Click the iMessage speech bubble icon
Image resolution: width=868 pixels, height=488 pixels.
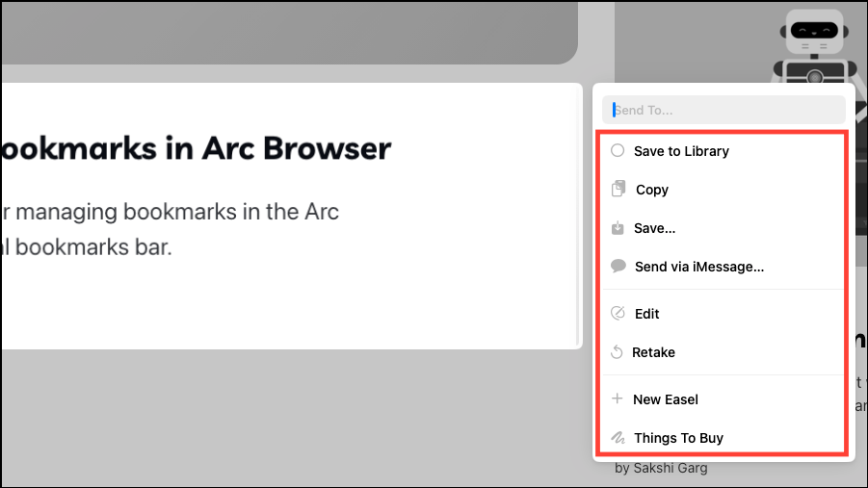tap(618, 266)
